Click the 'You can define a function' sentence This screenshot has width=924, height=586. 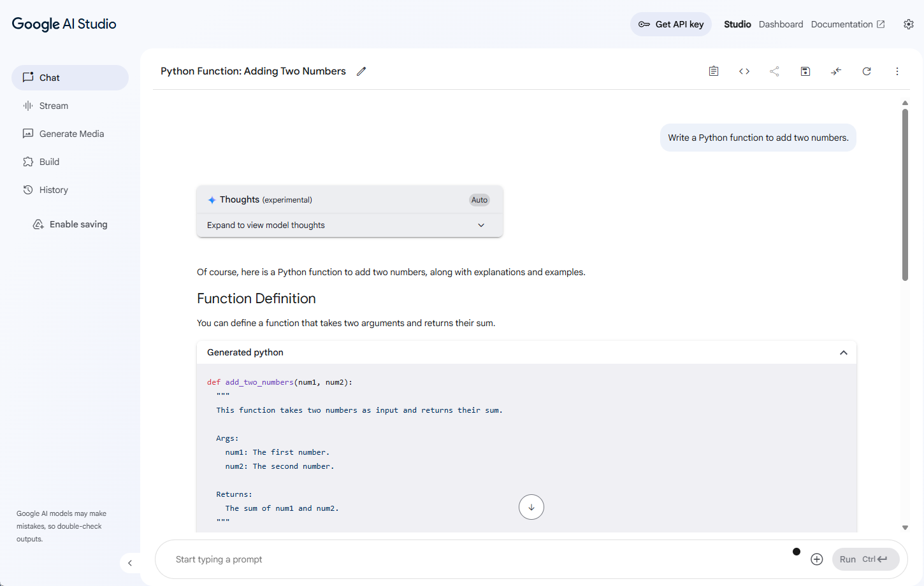click(x=346, y=323)
